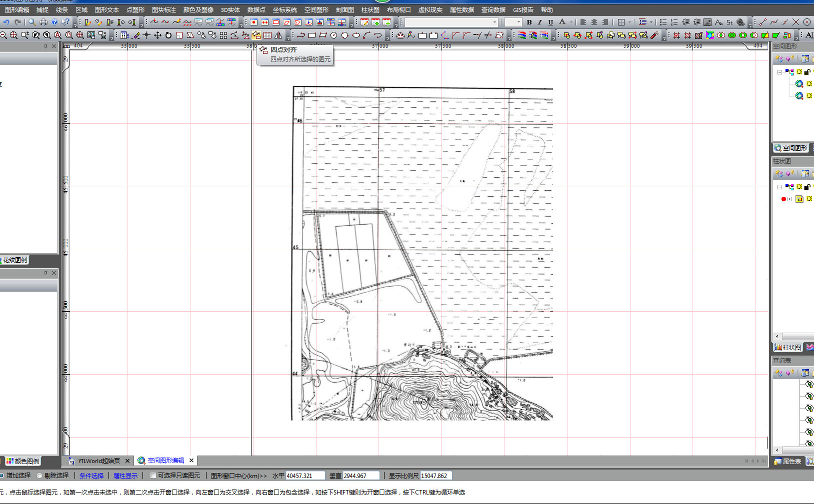Image resolution: width=814 pixels, height=504 pixels.
Task: Click the align text center icon
Action: click(594, 22)
